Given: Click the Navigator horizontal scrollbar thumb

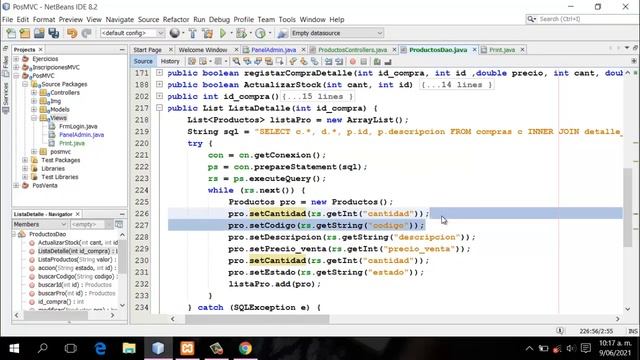Looking at the screenshot, I should 56,315.
